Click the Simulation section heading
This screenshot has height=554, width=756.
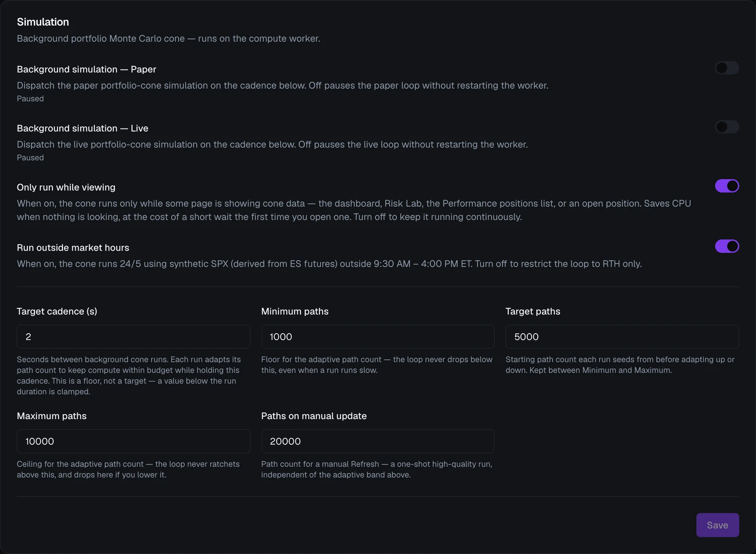point(43,22)
